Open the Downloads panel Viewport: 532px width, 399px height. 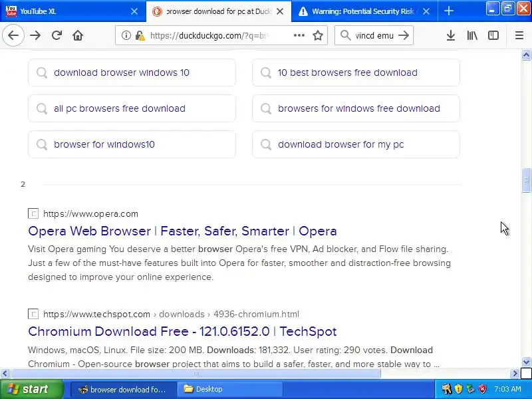tap(451, 35)
